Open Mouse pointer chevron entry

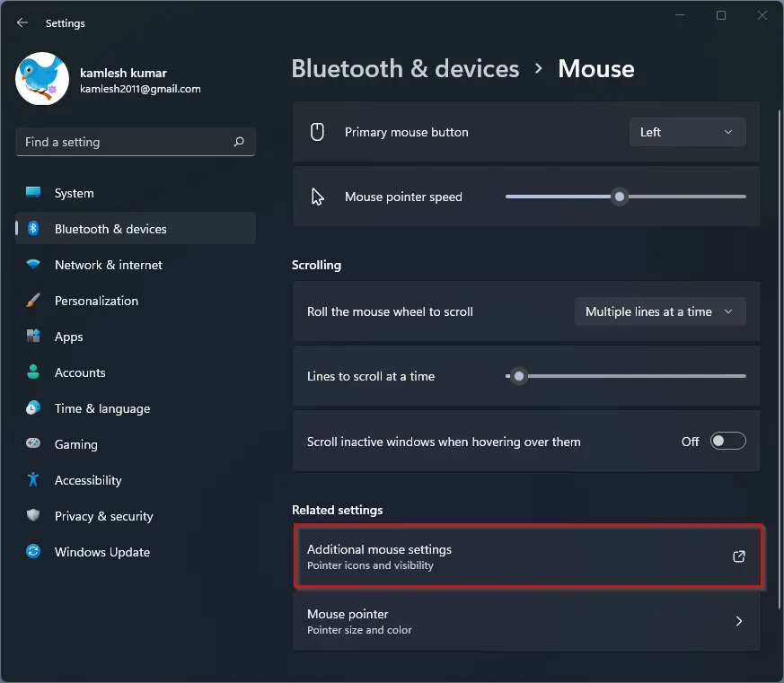pyautogui.click(x=526, y=621)
